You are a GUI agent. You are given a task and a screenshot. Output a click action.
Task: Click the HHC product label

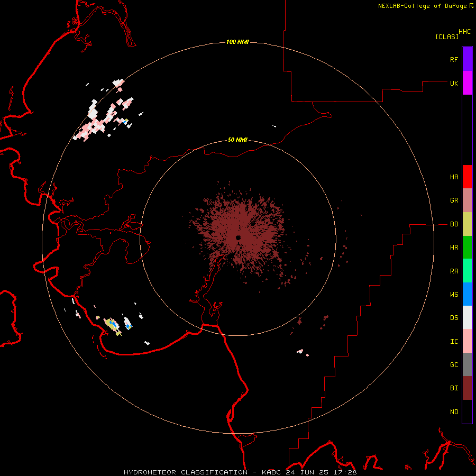pyautogui.click(x=465, y=32)
